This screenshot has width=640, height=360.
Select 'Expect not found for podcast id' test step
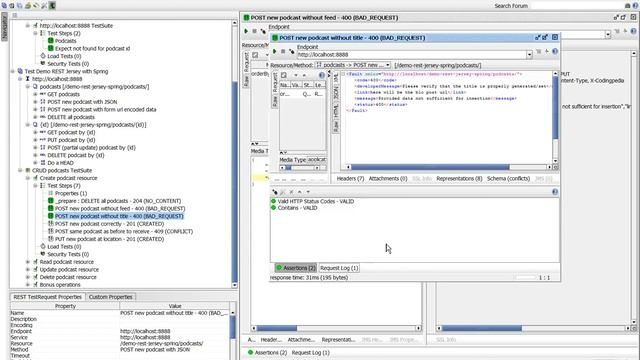pyautogui.click(x=92, y=49)
